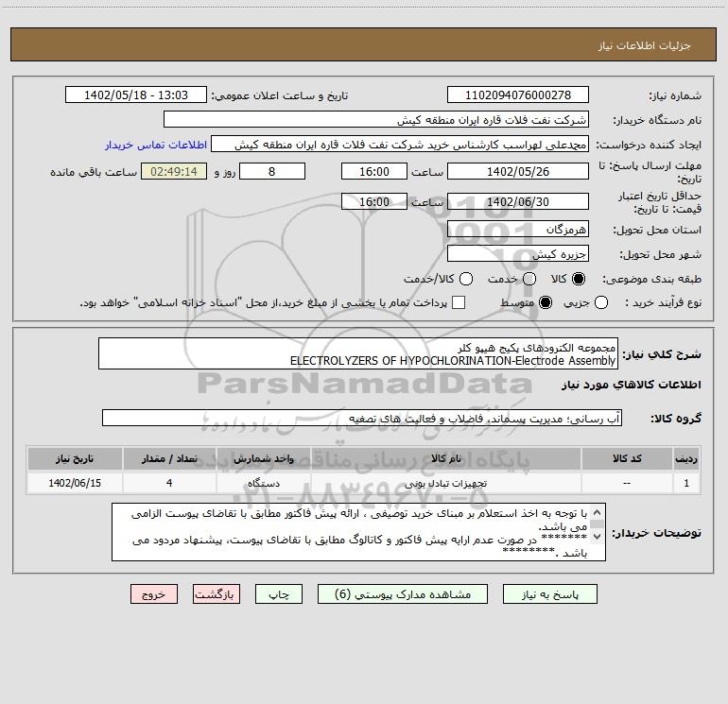Click scroll-up arrow in buyer notes box
The height and width of the screenshot is (704, 728).
pyautogui.click(x=598, y=512)
